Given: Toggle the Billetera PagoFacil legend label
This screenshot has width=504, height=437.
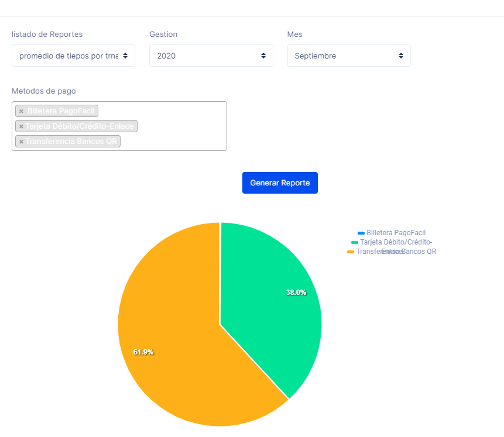Looking at the screenshot, I should (x=396, y=233).
